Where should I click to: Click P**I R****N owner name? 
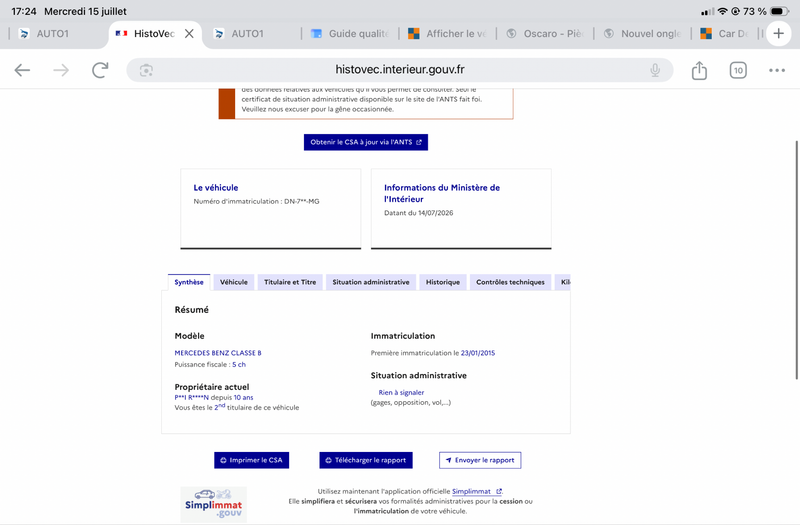(x=191, y=397)
